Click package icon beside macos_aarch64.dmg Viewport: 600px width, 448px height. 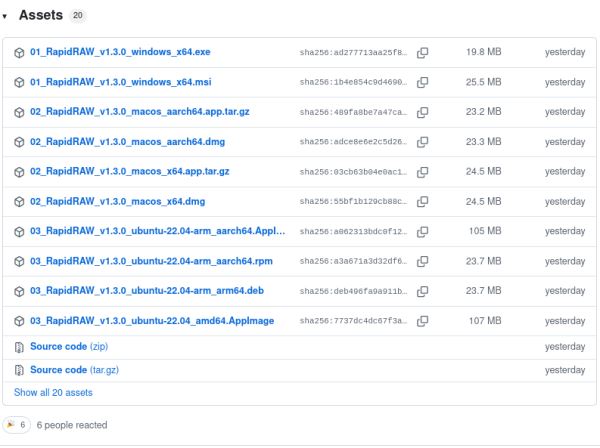[x=19, y=142]
